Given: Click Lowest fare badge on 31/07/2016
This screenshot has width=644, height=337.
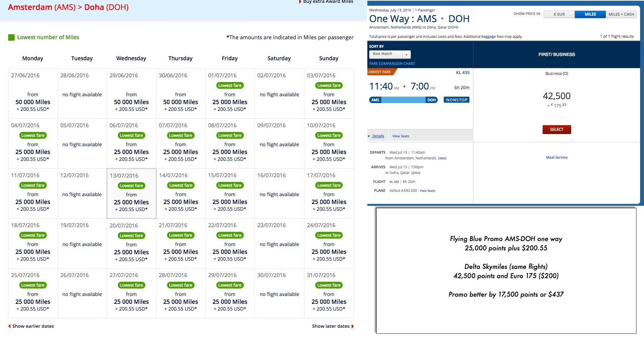Looking at the screenshot, I should pyautogui.click(x=329, y=285).
